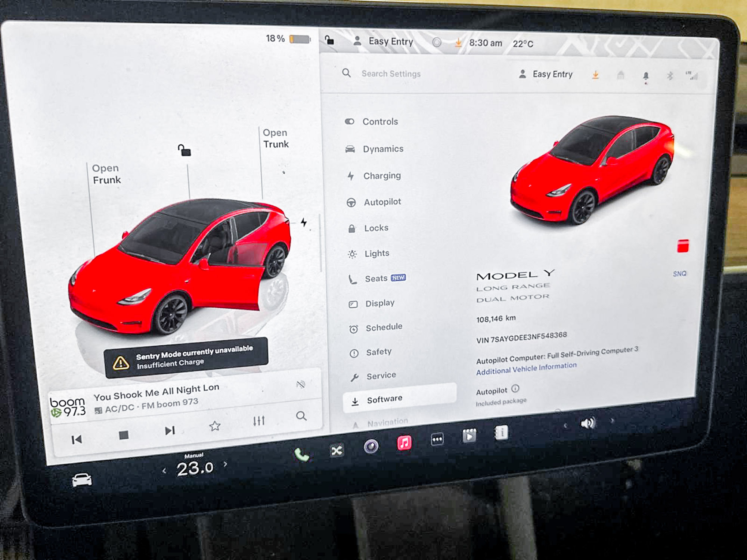Increase temperature with right chevron
This screenshot has height=560, width=747.
[225, 464]
